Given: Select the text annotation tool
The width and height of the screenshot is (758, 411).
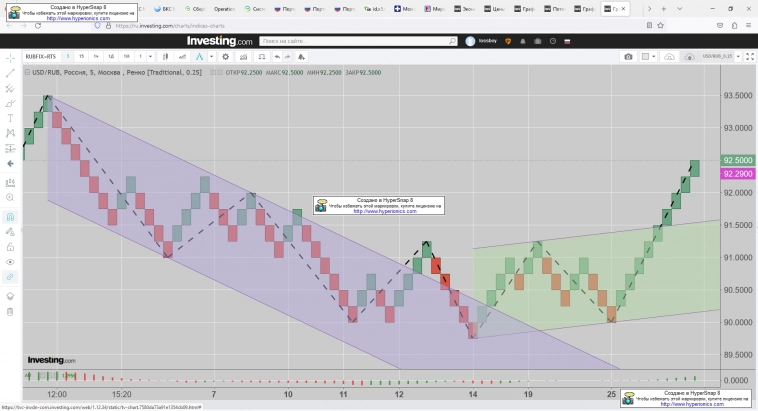Looking at the screenshot, I should [x=10, y=118].
